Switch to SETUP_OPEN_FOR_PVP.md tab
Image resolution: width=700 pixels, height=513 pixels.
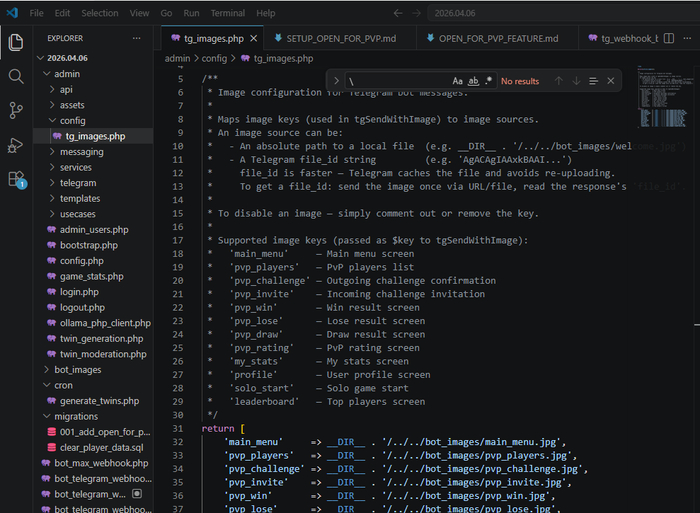tap(341, 39)
